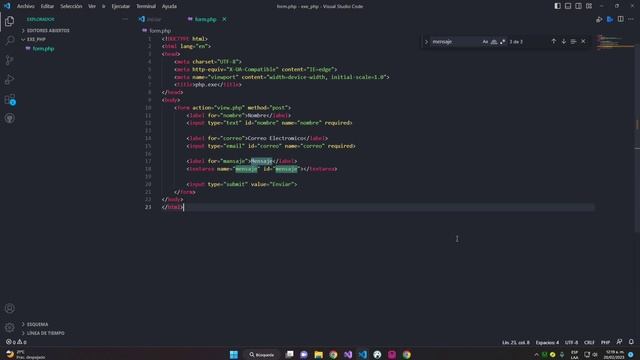Screen dimensions: 640x360
Task: Go to next find match arrow
Action: (564, 41)
